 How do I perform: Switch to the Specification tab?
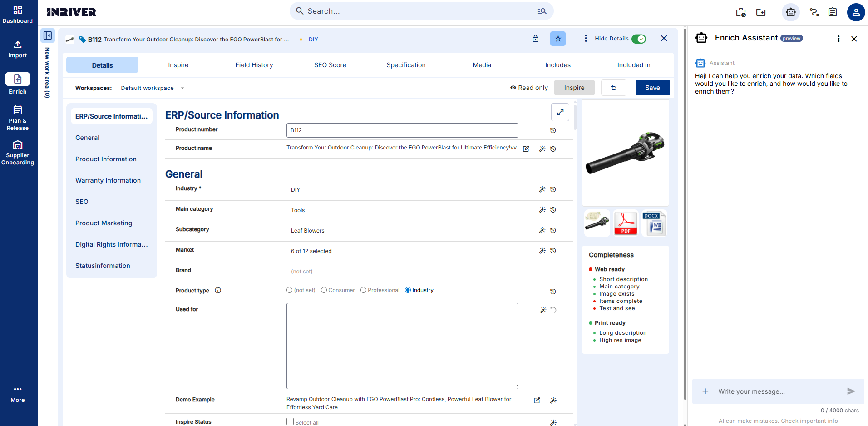[x=406, y=65]
